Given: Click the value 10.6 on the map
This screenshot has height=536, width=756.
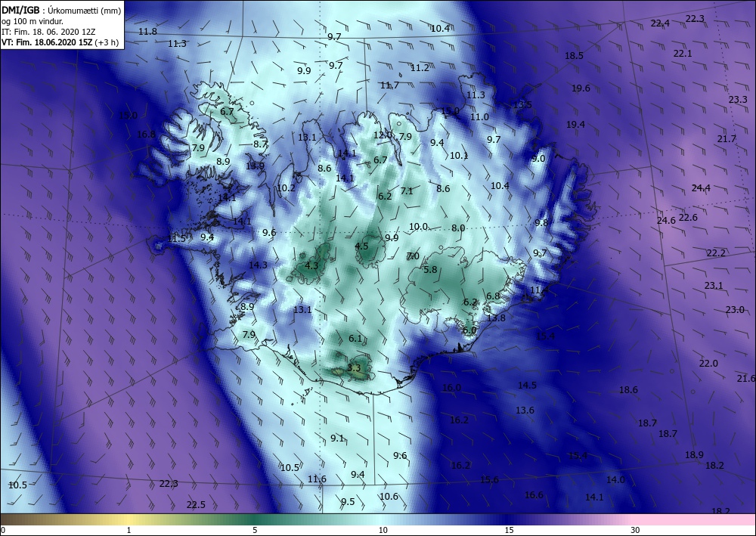Looking at the screenshot, I should point(389,497).
